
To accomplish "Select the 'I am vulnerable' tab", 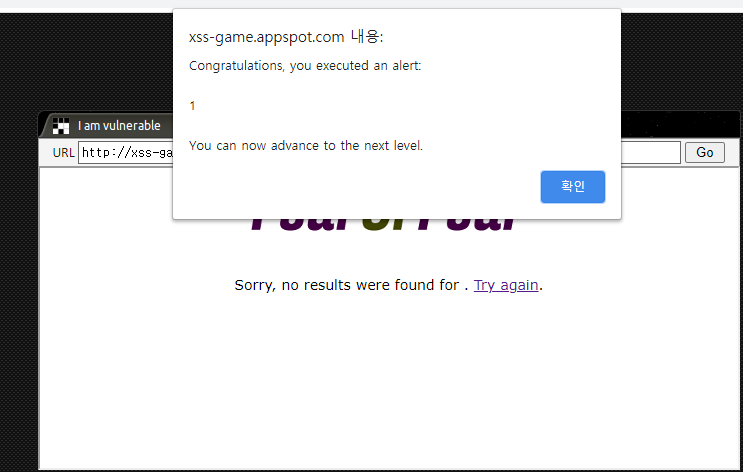I will point(107,126).
